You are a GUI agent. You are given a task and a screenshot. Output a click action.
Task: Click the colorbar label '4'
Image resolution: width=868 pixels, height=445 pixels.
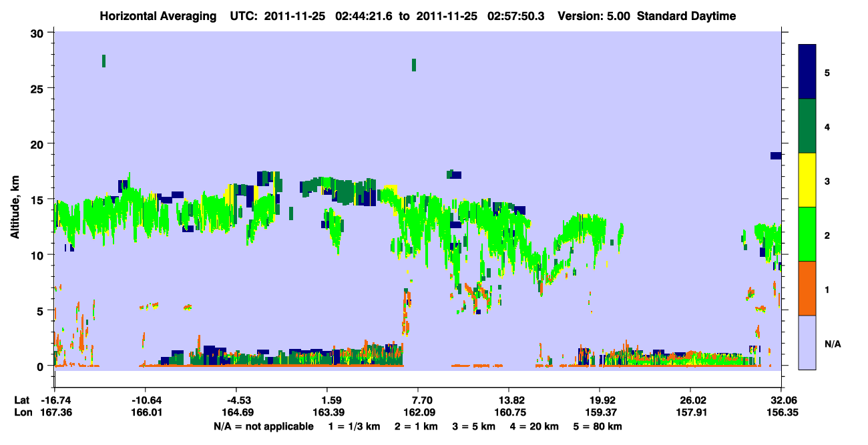pos(827,127)
